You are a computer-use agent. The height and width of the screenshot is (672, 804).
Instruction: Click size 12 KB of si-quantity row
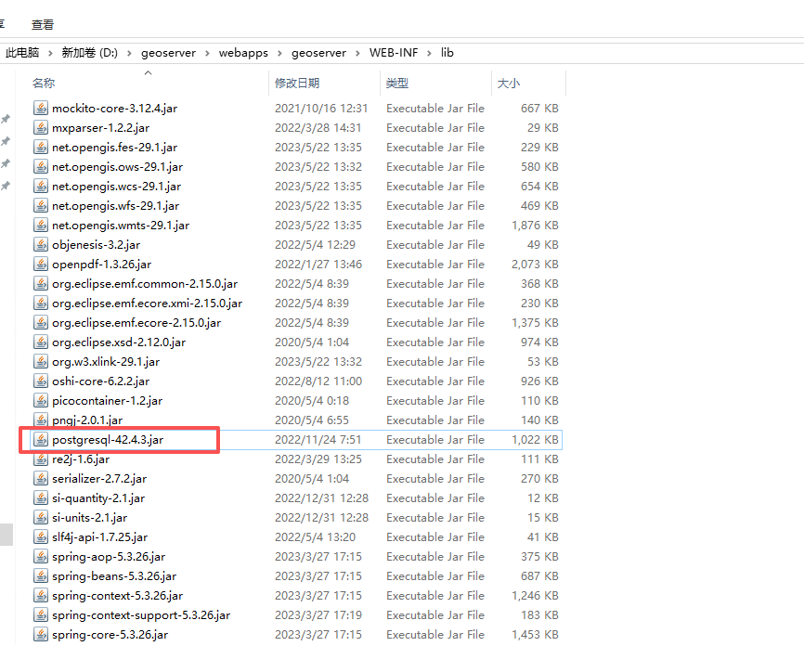coord(543,498)
